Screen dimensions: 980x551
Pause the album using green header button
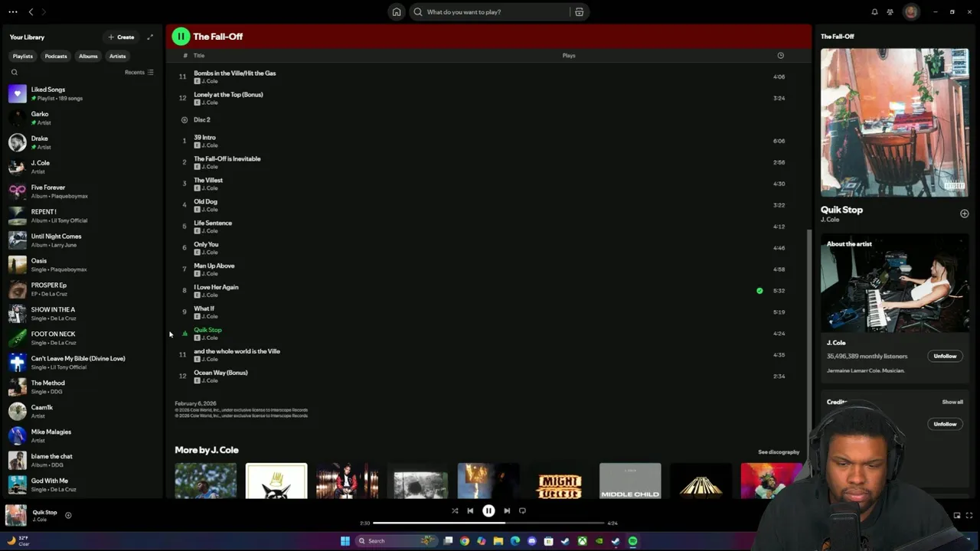(181, 36)
